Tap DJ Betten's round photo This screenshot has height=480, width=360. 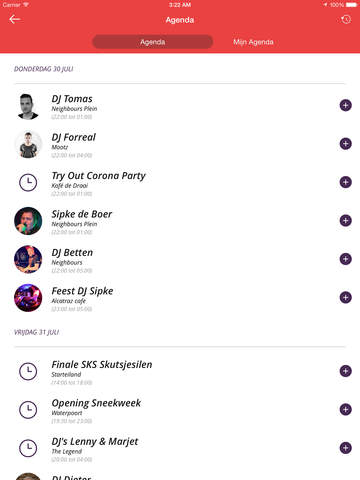28,259
